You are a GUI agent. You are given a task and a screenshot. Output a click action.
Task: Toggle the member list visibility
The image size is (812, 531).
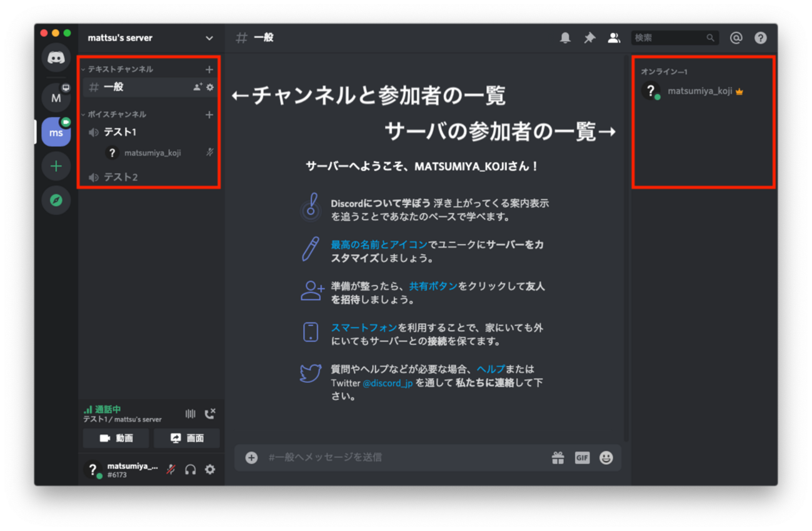[614, 37]
